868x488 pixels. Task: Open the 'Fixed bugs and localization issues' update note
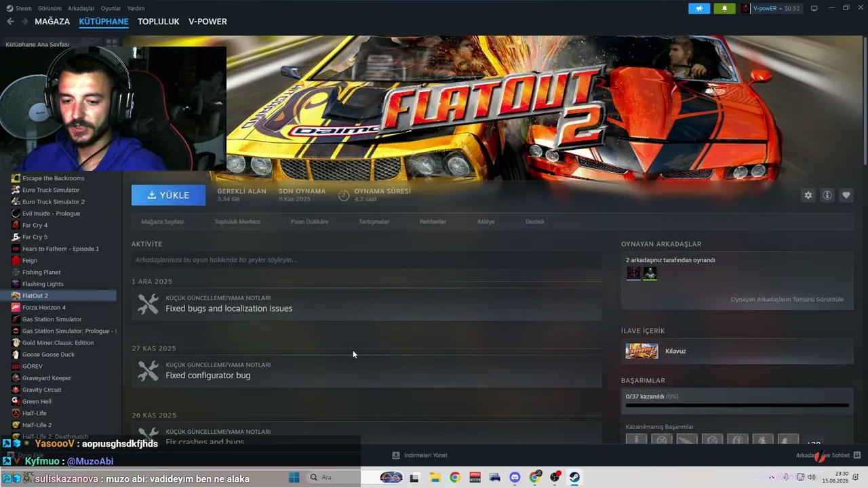coord(366,304)
